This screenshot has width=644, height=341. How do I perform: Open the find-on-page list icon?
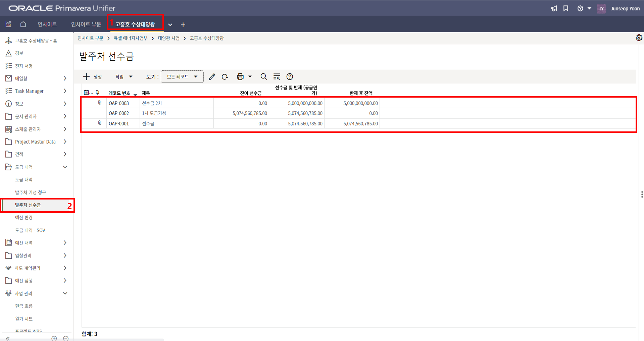pyautogui.click(x=277, y=77)
